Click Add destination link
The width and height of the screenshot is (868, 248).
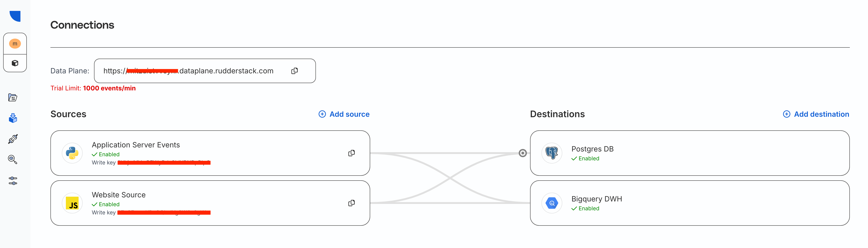[816, 114]
